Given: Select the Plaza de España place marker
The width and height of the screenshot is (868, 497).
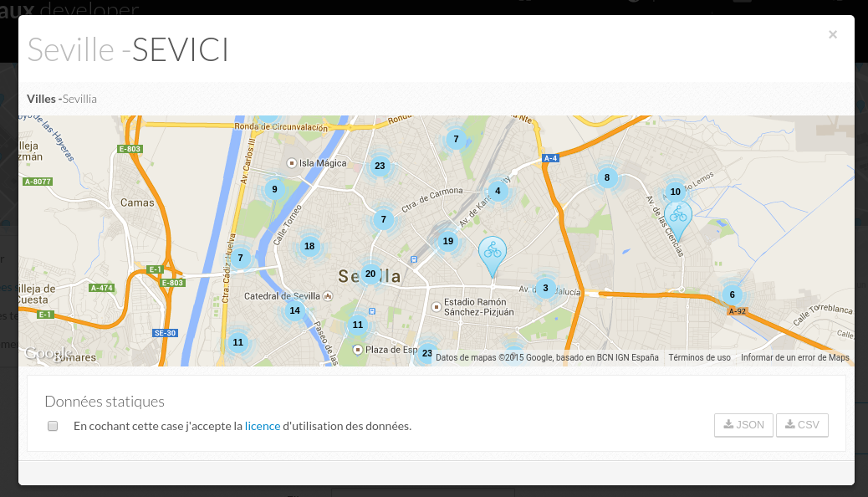Looking at the screenshot, I should (x=358, y=350).
